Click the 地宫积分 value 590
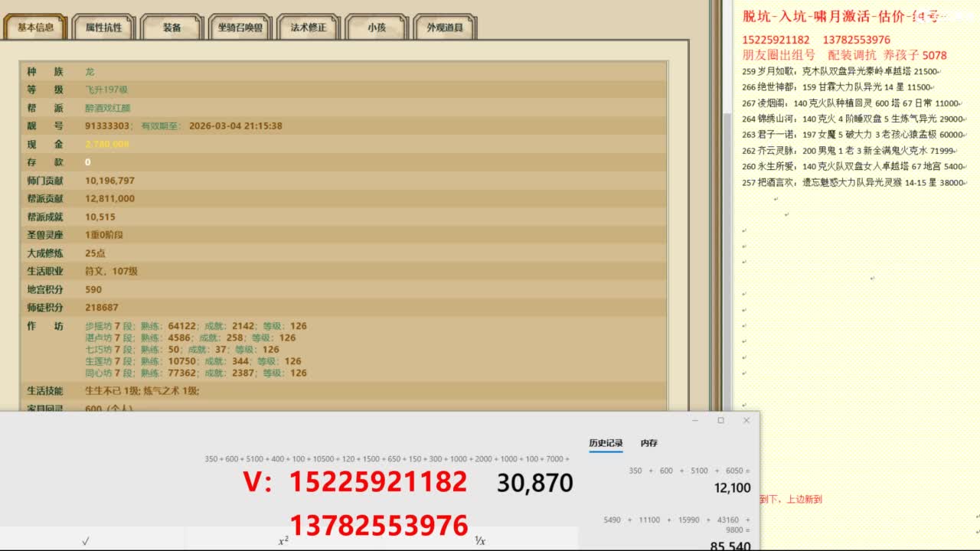This screenshot has height=551, width=980. [93, 289]
